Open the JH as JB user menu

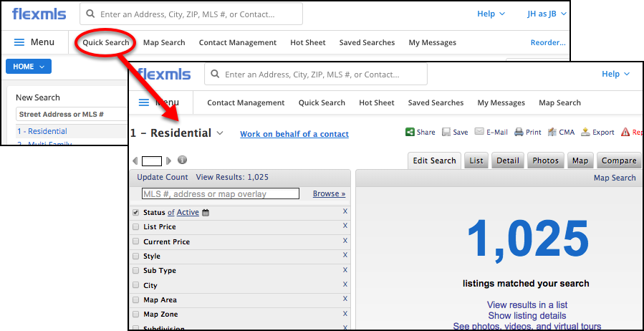coord(547,14)
